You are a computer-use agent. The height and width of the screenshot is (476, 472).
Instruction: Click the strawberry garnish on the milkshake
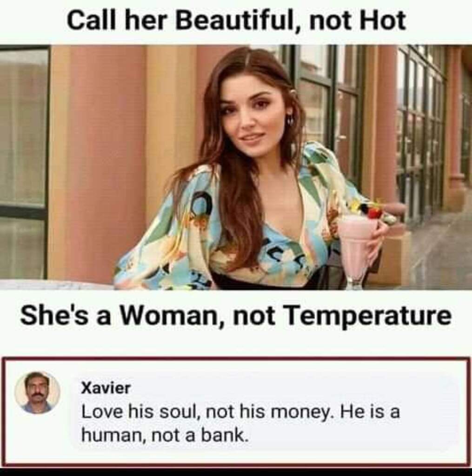[374, 212]
